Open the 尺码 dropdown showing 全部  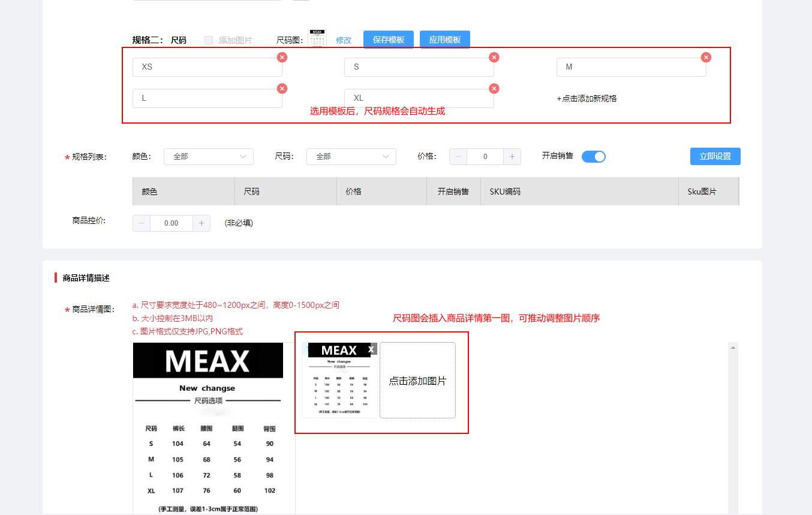pyautogui.click(x=351, y=157)
